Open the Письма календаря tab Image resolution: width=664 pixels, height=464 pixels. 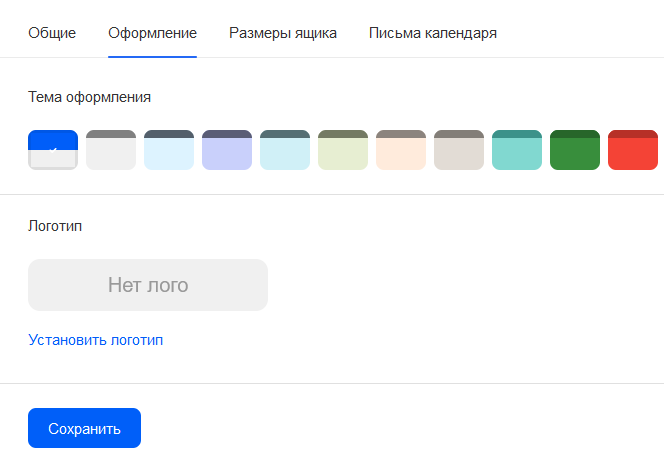(433, 33)
